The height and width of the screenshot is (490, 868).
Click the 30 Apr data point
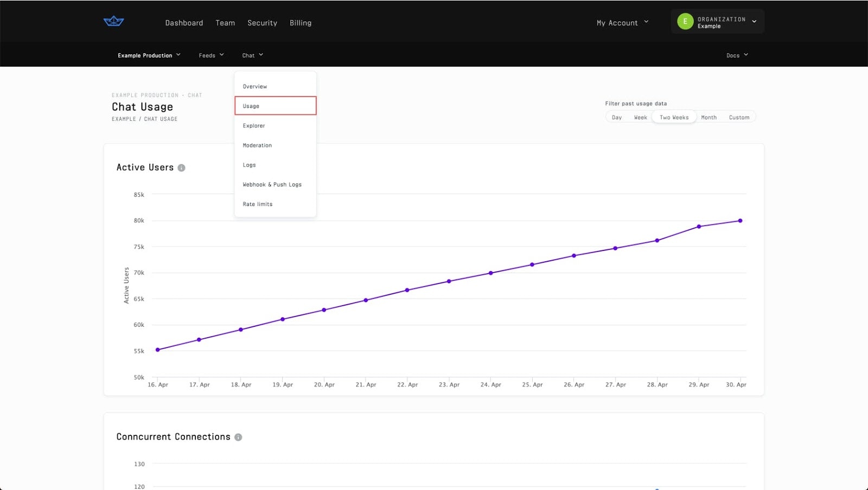(740, 221)
